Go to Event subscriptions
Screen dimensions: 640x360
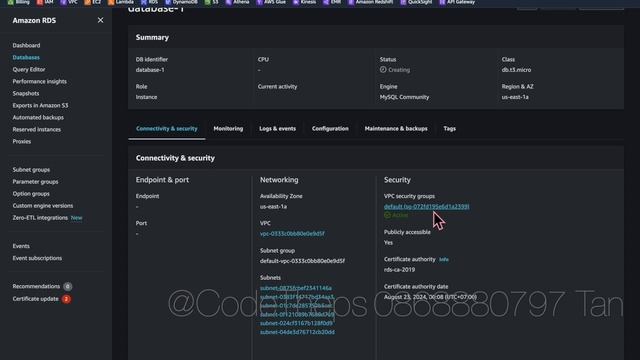(x=37, y=258)
